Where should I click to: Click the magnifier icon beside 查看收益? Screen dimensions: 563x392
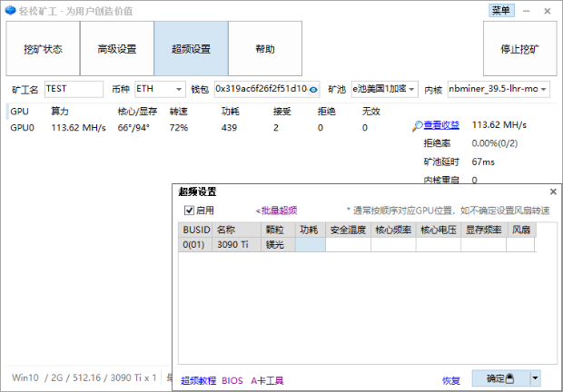(417, 125)
